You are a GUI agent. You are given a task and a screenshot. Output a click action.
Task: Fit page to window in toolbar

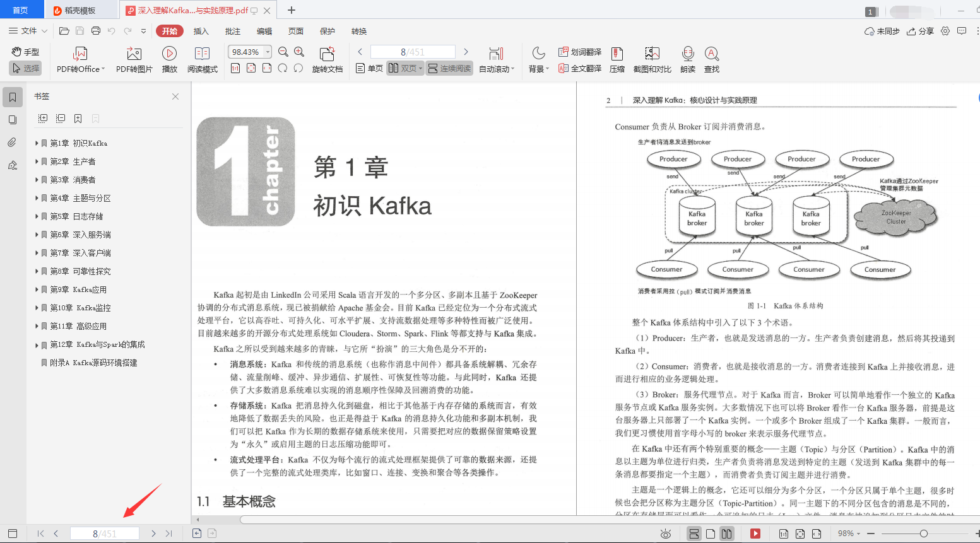251,68
